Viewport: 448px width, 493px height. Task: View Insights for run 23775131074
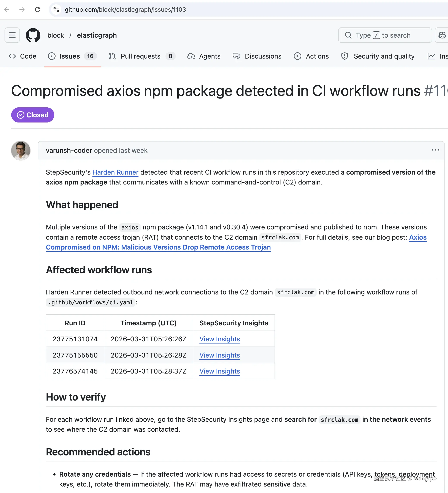point(219,339)
